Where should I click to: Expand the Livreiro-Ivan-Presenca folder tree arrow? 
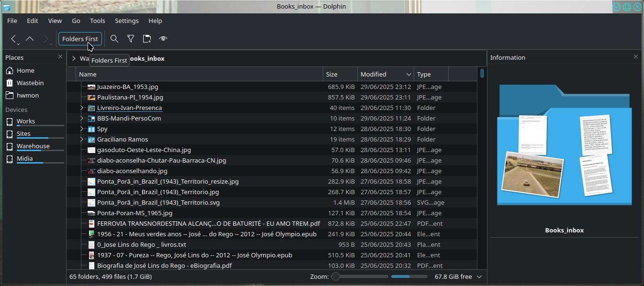tap(82, 108)
